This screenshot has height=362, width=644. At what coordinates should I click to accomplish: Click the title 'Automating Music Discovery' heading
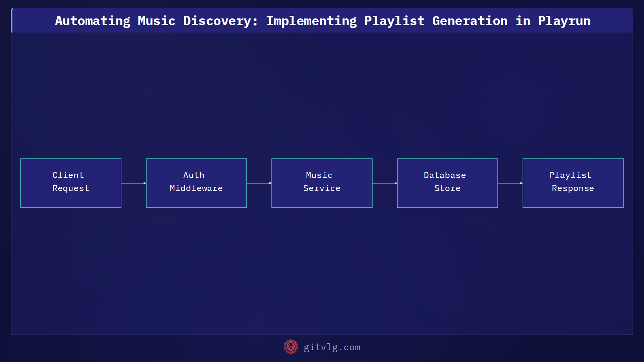click(323, 21)
